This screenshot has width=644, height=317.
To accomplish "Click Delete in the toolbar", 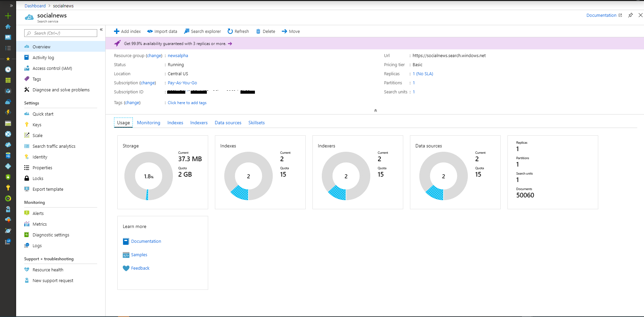I will point(266,31).
